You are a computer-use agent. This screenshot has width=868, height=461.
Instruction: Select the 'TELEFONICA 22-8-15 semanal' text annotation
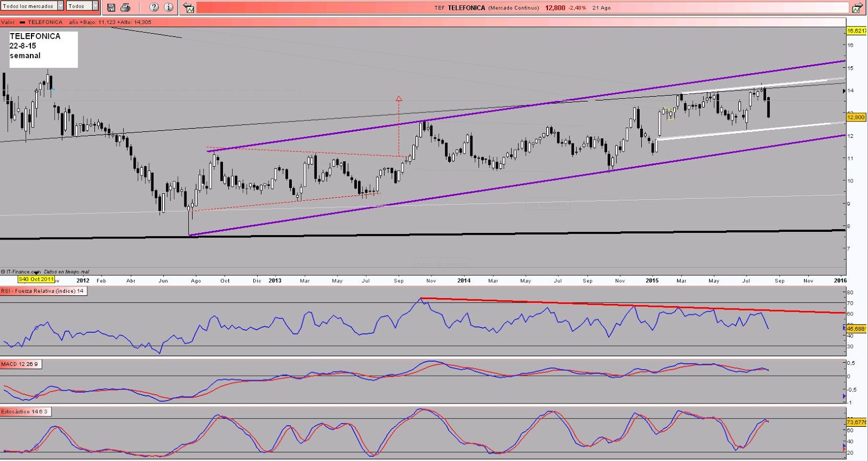coord(43,49)
